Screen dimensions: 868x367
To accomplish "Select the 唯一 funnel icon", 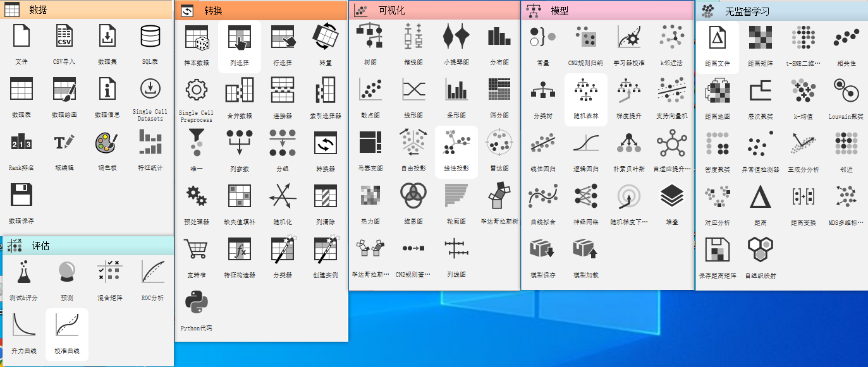I will coord(197,143).
